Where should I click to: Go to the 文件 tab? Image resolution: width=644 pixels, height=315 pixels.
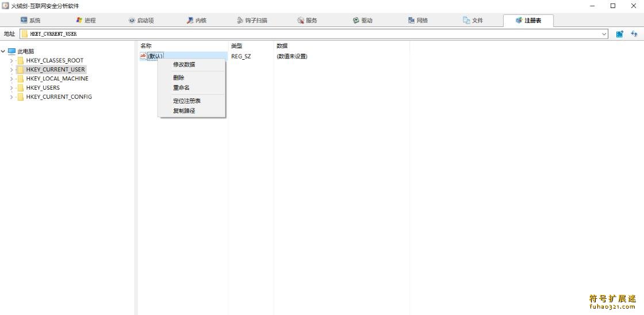click(473, 20)
